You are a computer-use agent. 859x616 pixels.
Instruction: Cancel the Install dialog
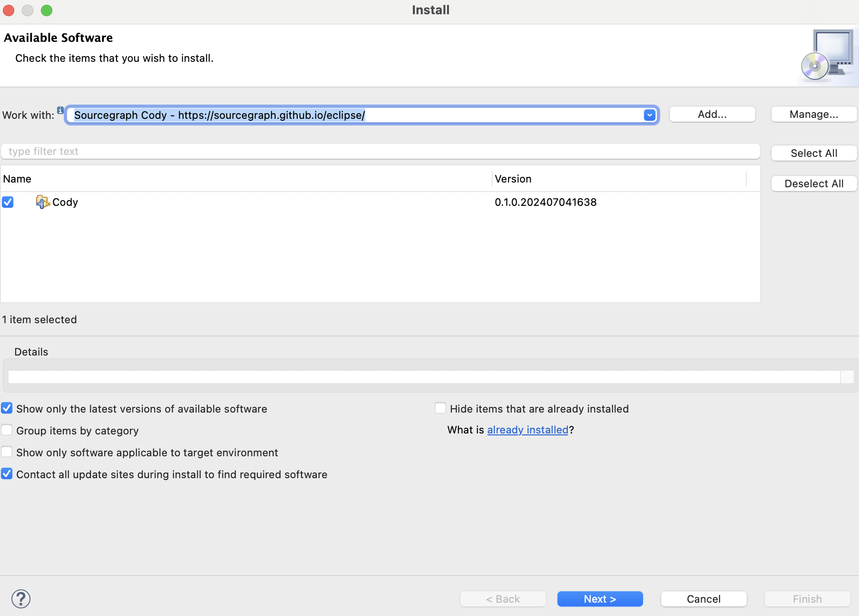point(703,599)
